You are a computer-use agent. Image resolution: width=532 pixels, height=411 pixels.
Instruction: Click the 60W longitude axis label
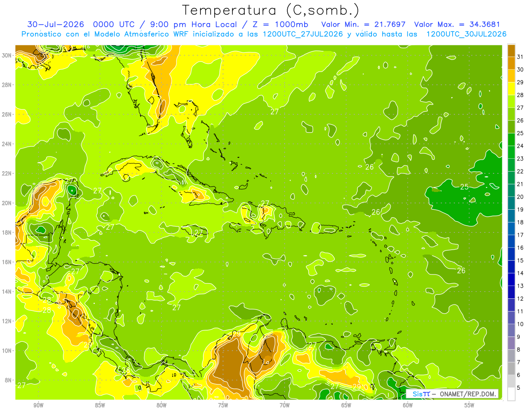tap(408, 405)
